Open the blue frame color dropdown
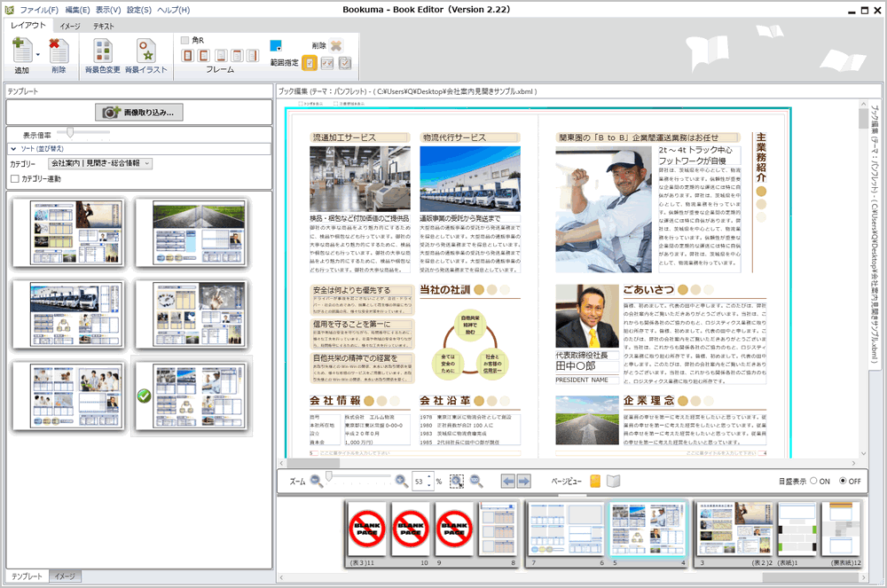887x588 pixels. point(277,46)
